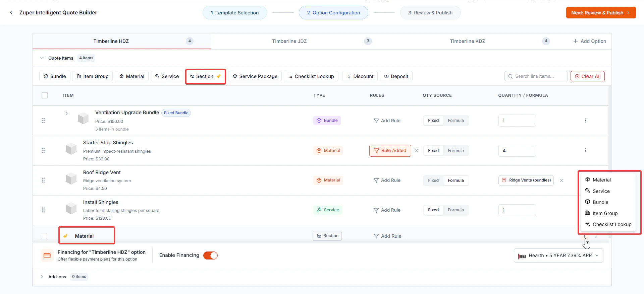Click the plus icon on the Material section row
The height and width of the screenshot is (294, 644).
click(x=585, y=236)
